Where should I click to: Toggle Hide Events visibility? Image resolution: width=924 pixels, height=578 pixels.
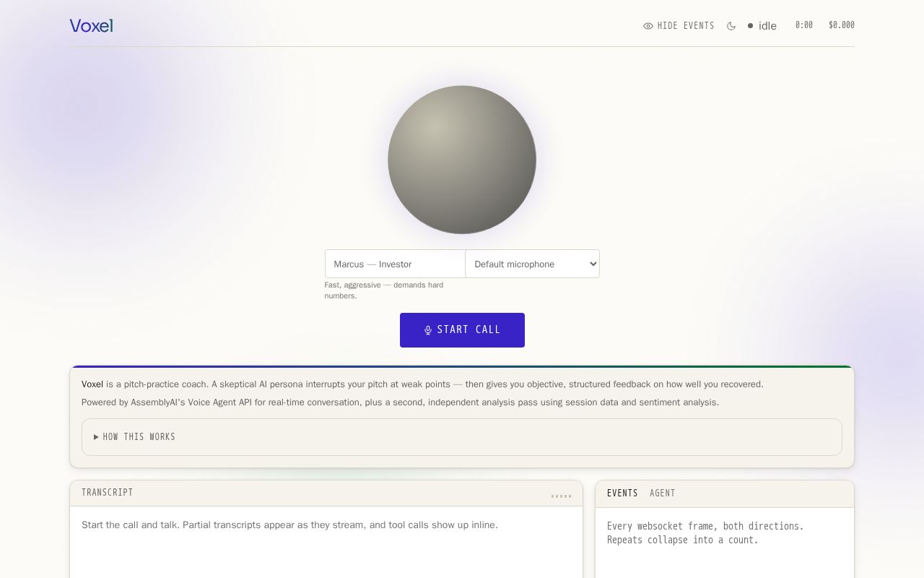click(x=679, y=26)
